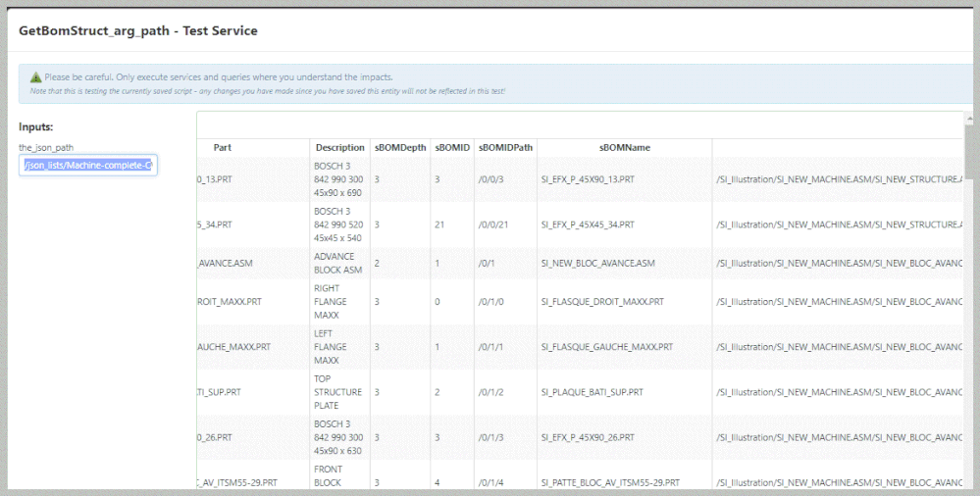The height and width of the screenshot is (496, 980).
Task: Click the Part cell ending 0_26.PRT
Action: click(215, 437)
